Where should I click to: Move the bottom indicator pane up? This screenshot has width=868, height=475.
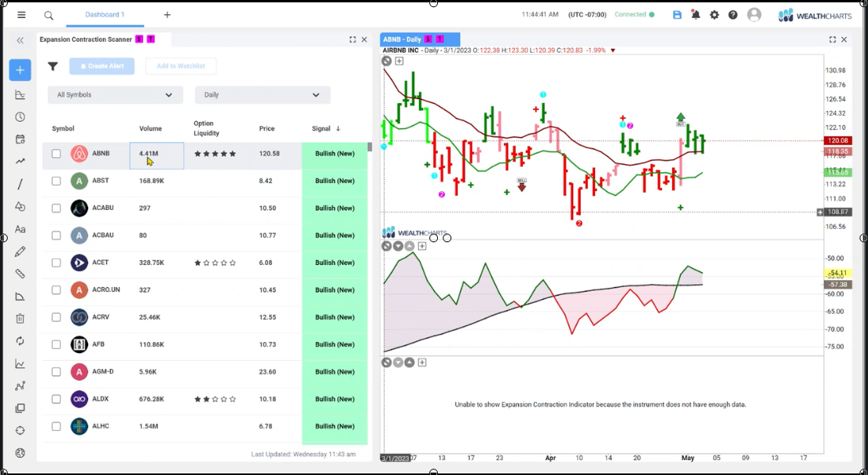[x=409, y=362]
